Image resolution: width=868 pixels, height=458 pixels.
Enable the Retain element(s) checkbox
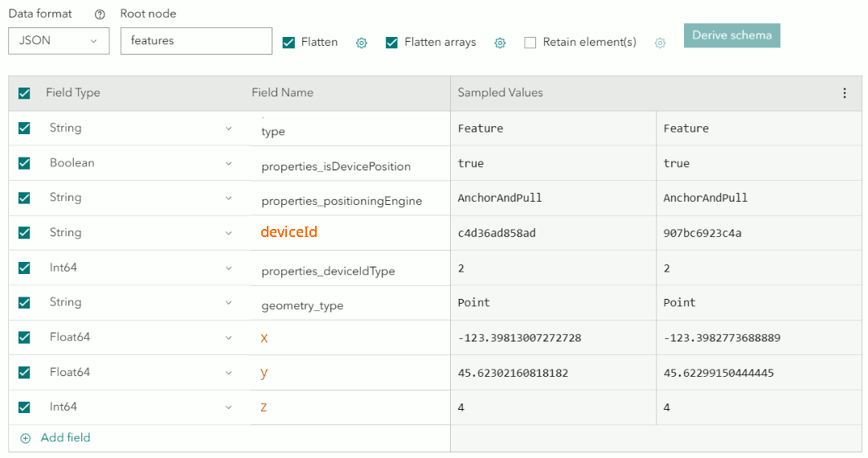(x=530, y=43)
